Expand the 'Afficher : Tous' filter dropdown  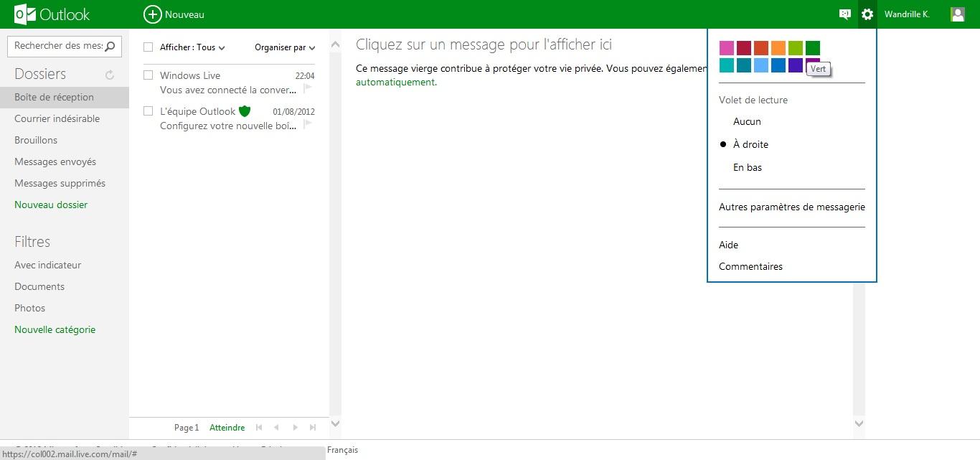pyautogui.click(x=192, y=47)
